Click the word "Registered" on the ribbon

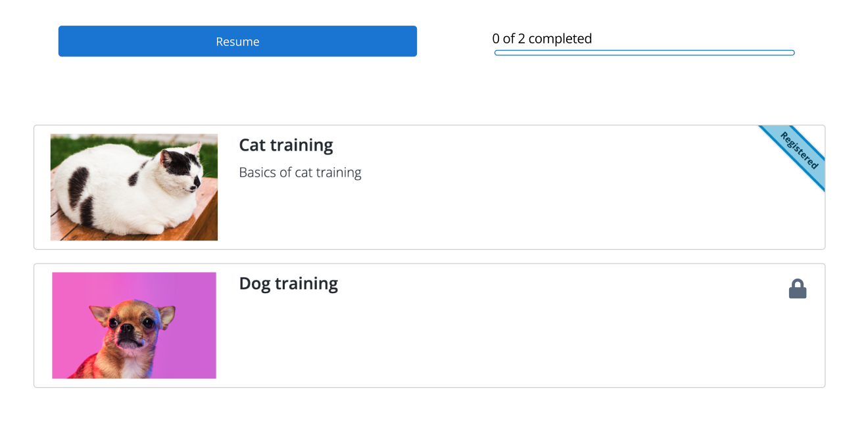coord(800,150)
